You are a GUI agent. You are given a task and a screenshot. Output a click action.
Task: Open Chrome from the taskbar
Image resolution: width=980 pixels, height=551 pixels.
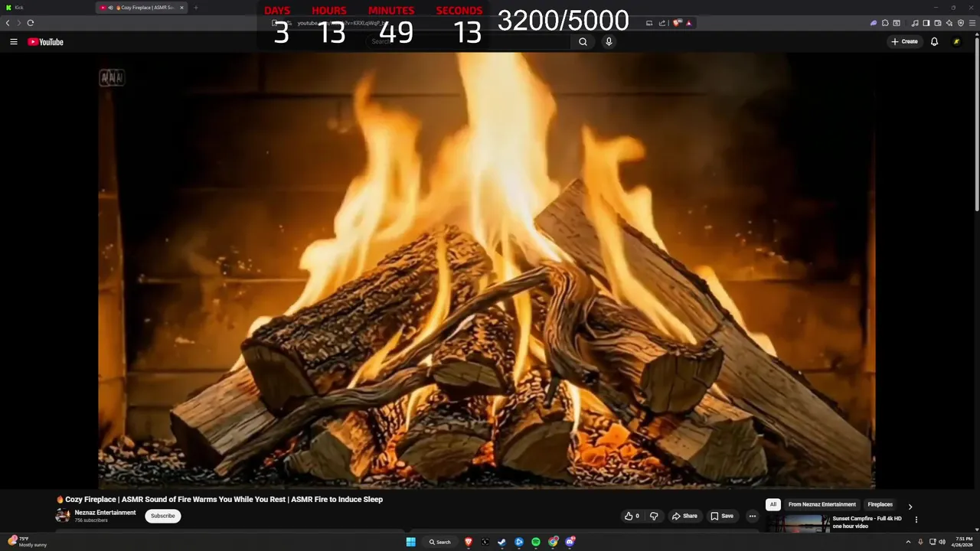click(x=553, y=542)
